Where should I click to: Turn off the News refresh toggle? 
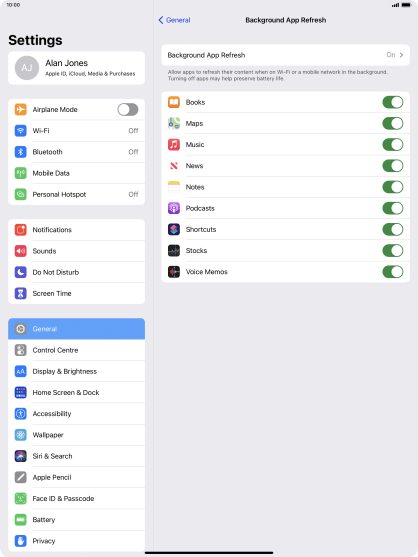tap(393, 166)
